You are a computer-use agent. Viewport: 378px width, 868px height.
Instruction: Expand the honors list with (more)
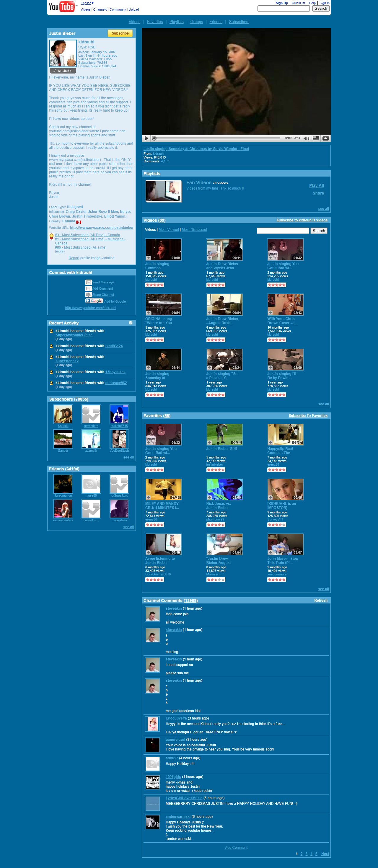[60, 251]
